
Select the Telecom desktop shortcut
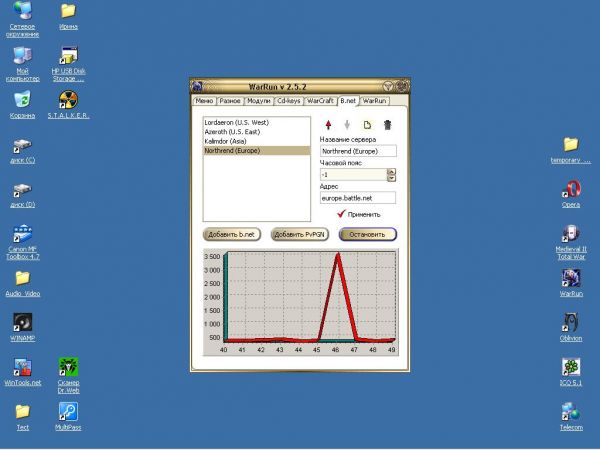(x=571, y=416)
